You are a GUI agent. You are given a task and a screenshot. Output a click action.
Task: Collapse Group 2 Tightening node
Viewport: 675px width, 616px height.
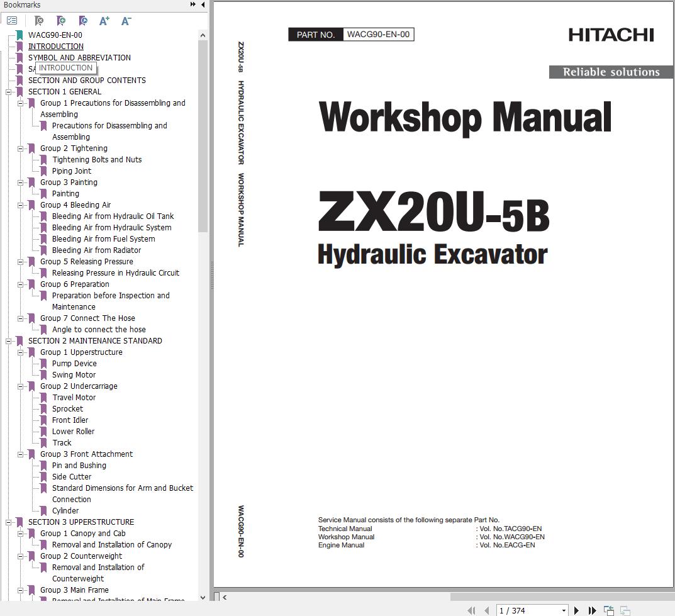coord(20,148)
